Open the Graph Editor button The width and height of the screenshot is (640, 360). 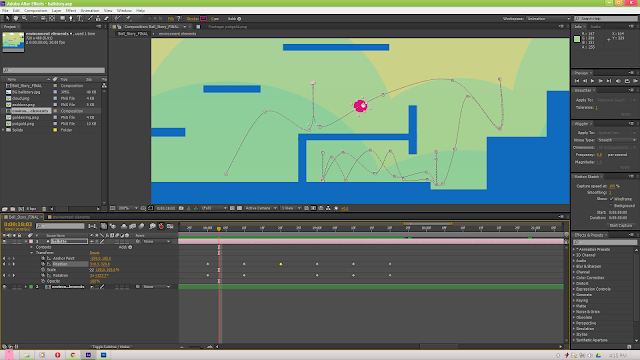click(x=170, y=226)
